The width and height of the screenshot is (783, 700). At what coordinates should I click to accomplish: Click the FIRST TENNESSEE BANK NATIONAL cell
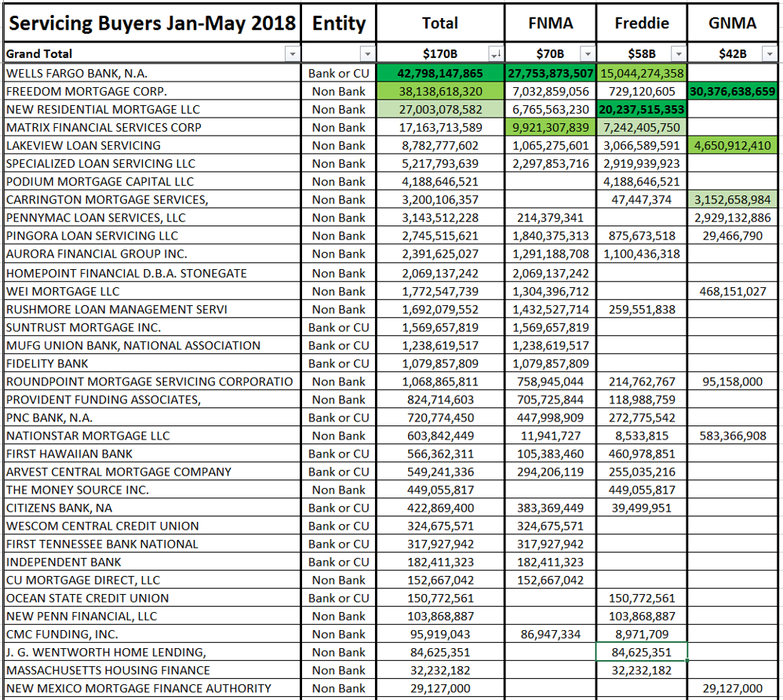coord(152,543)
